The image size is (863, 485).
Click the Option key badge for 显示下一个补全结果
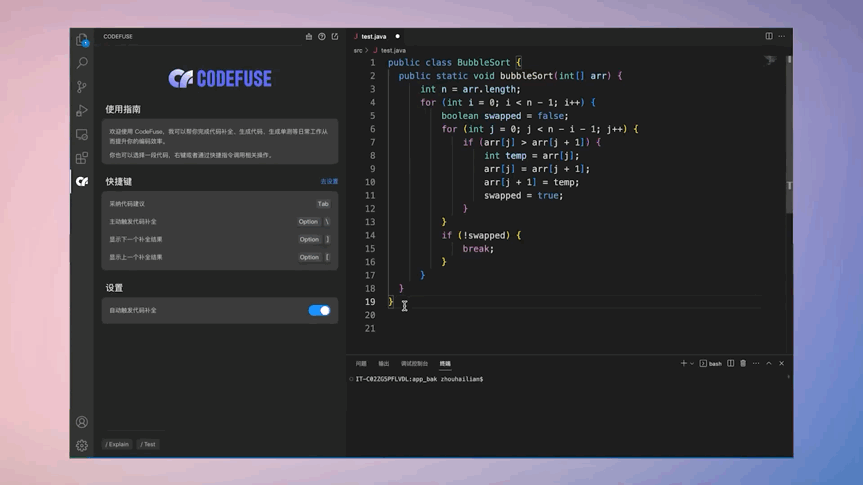click(309, 239)
